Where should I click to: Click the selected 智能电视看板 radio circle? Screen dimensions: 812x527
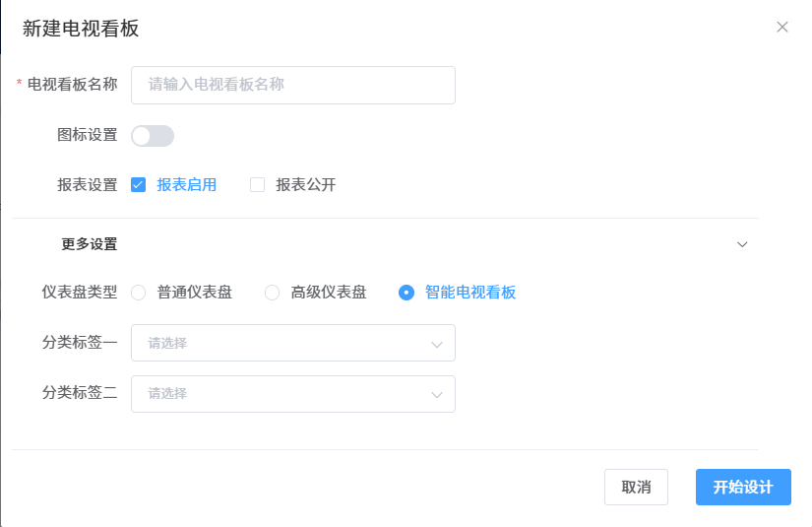point(406,293)
